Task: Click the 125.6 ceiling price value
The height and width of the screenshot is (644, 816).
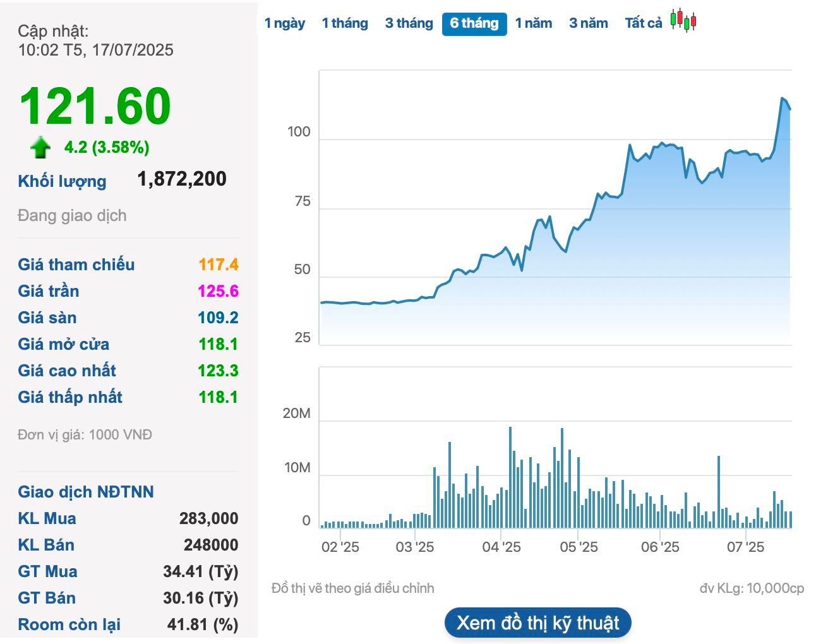Action: click(218, 291)
